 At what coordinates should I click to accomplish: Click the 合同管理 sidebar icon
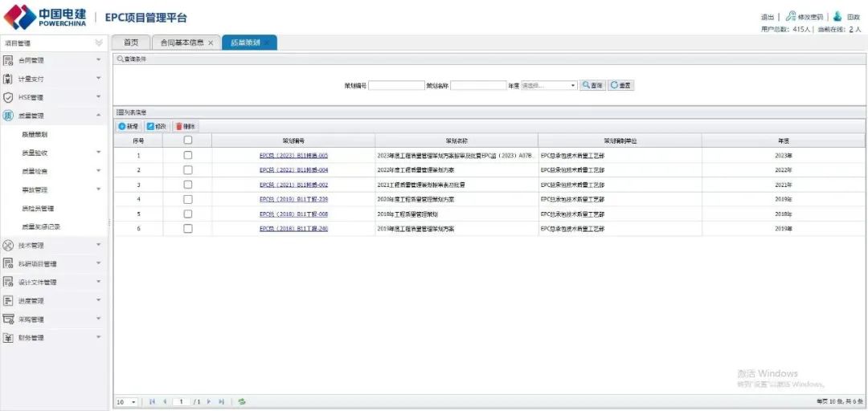pos(9,60)
